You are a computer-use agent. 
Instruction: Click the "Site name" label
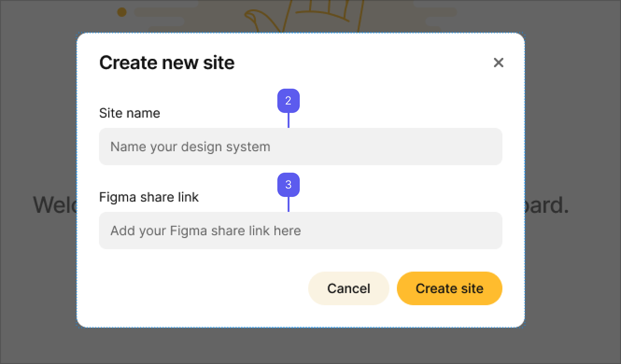pyautogui.click(x=129, y=113)
